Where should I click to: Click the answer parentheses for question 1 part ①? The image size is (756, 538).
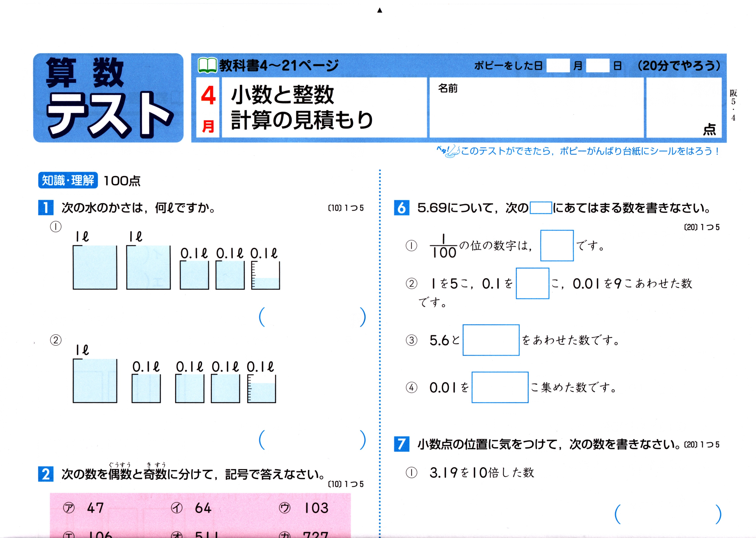[x=312, y=317]
